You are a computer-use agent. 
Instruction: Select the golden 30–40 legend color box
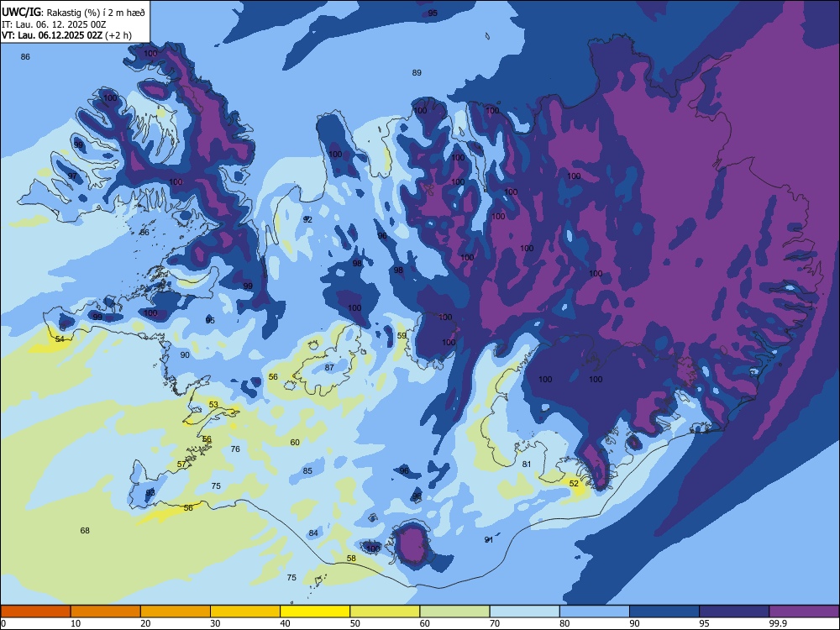pyautogui.click(x=245, y=612)
